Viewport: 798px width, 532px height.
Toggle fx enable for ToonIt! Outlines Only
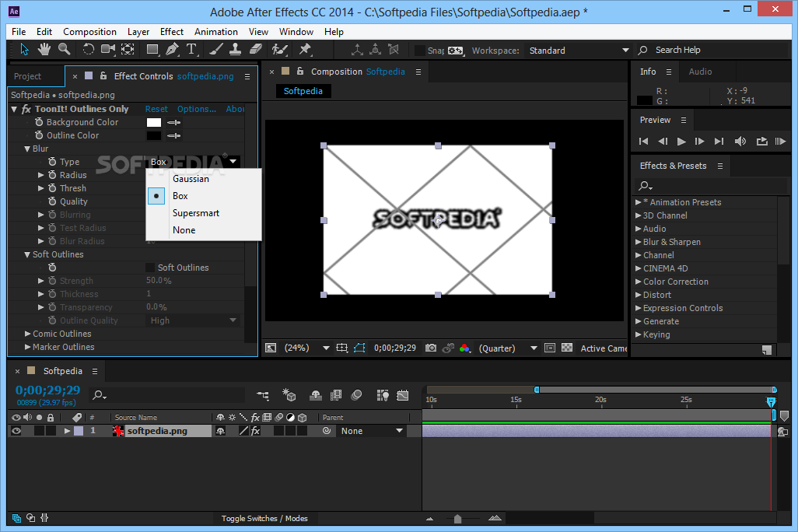(x=26, y=109)
